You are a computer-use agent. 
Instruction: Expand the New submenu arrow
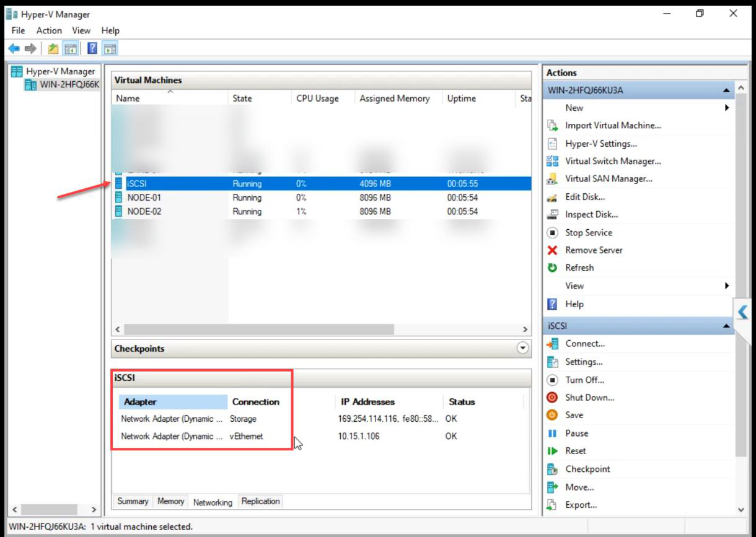(x=726, y=108)
